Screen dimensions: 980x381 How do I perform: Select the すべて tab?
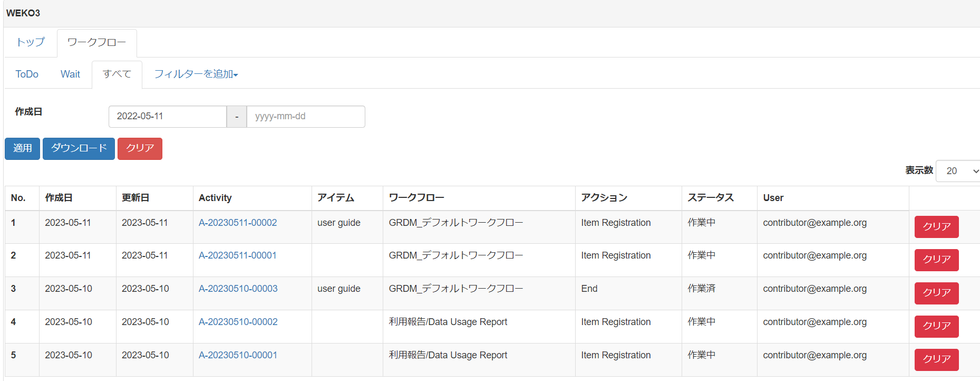click(117, 74)
